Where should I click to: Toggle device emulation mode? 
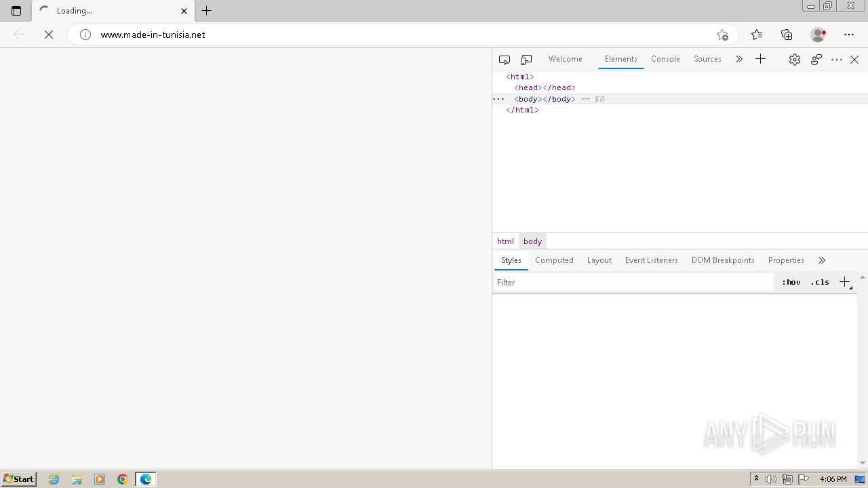click(x=526, y=60)
